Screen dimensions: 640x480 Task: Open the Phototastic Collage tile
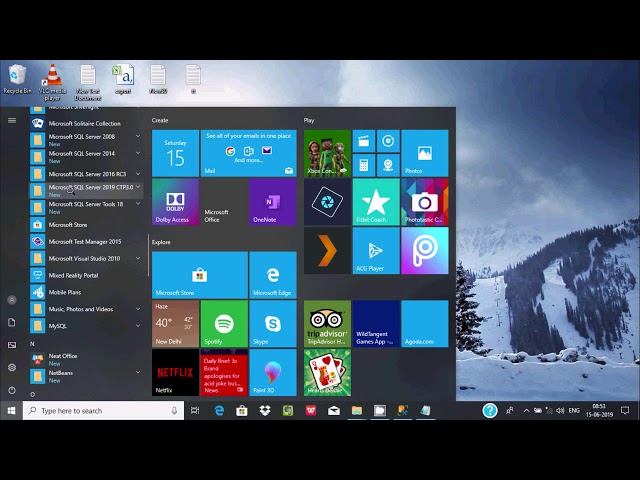(424, 202)
